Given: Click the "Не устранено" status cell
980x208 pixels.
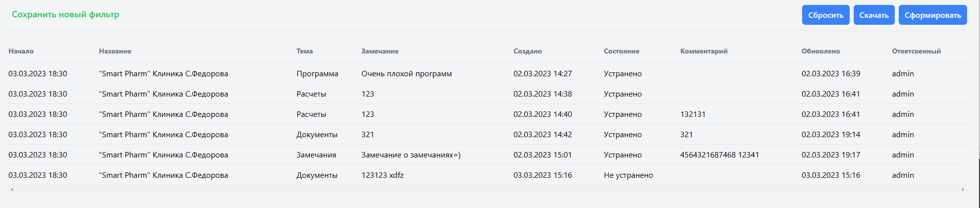Looking at the screenshot, I should coord(628,175).
